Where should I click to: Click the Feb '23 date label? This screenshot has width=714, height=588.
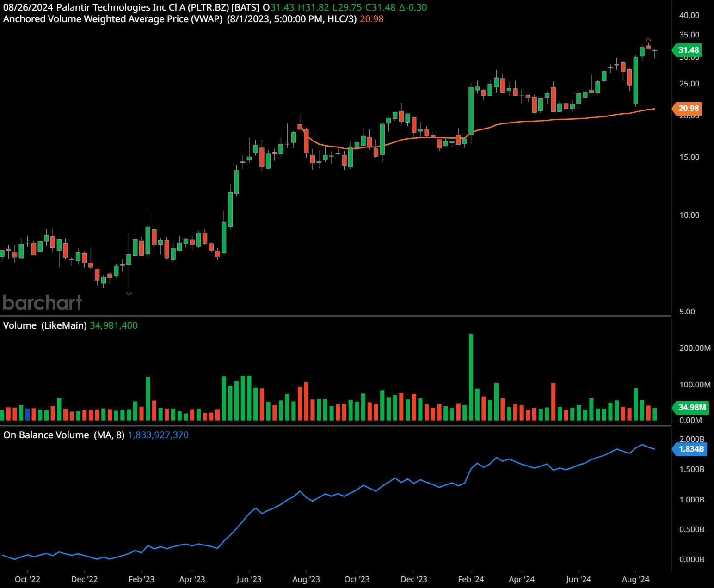point(142,579)
